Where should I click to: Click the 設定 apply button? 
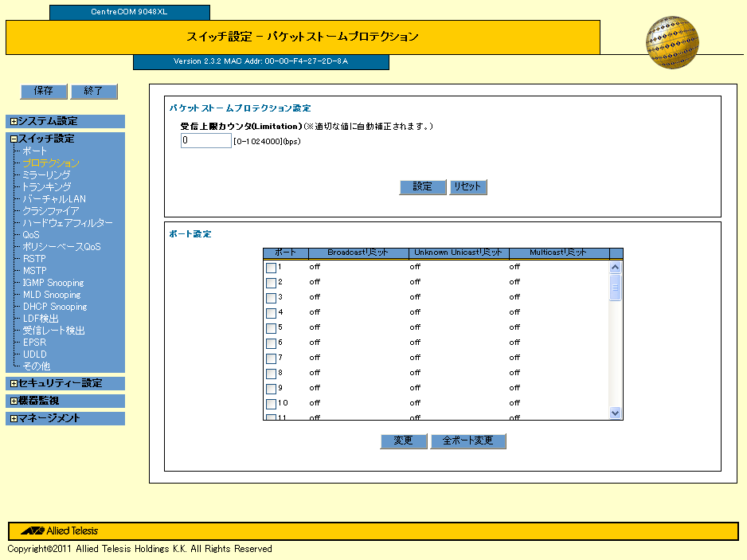423,187
